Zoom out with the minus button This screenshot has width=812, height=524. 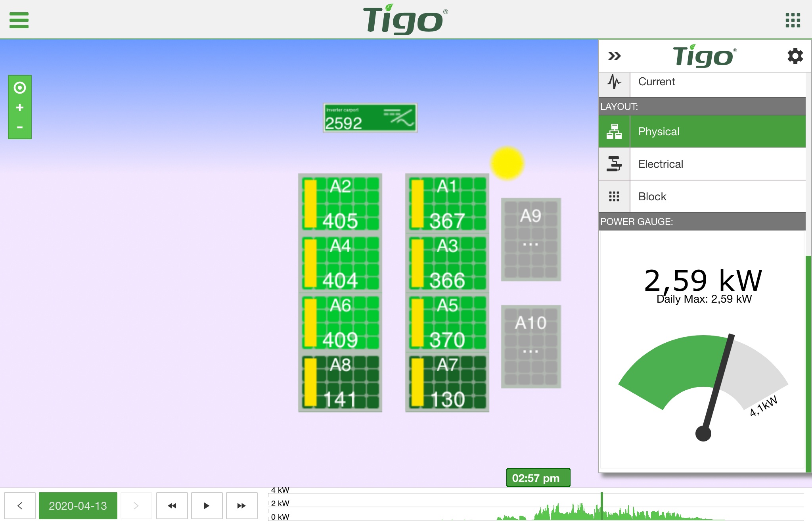pos(20,127)
